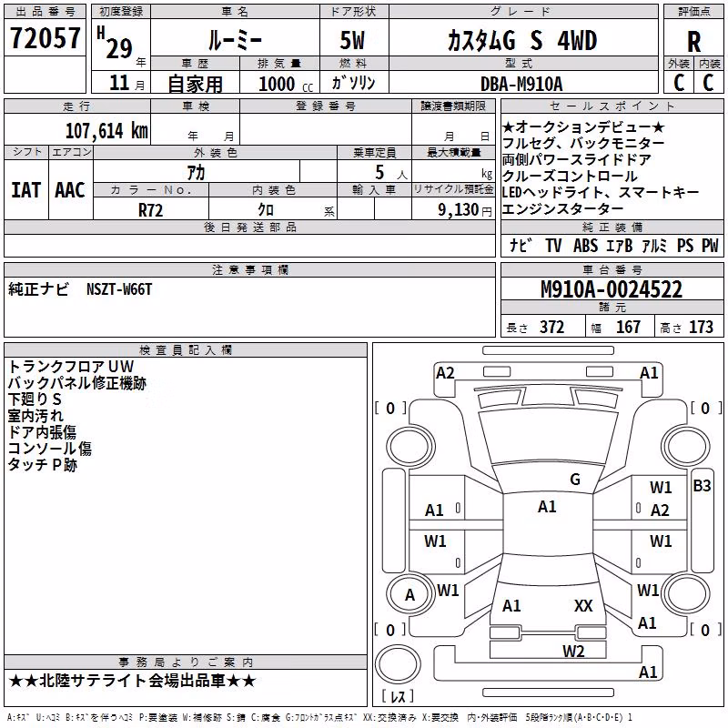This screenshot has width=728, height=728.
Task: Select the shift type IAT
Action: click(26, 190)
